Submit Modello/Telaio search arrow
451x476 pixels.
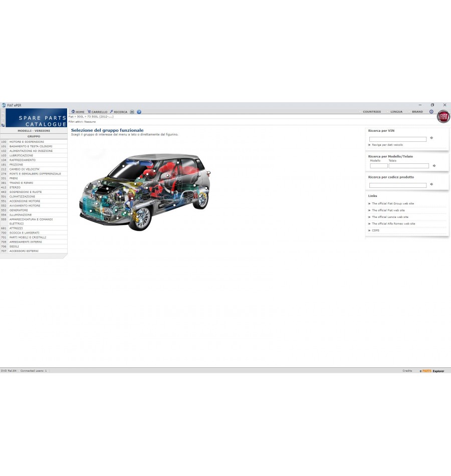pos(434,166)
